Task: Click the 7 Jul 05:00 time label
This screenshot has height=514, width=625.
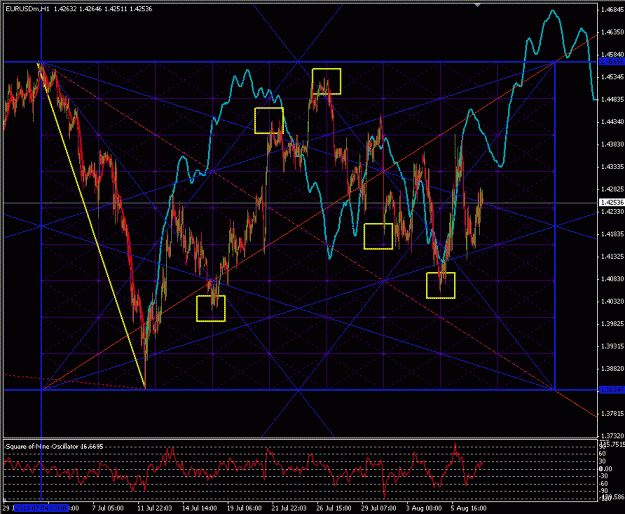Action: click(x=108, y=508)
